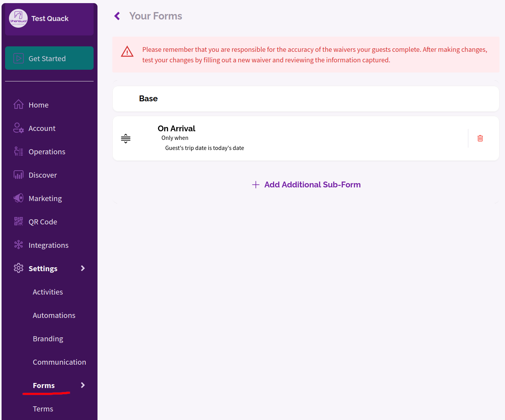Open the Activities settings item

pos(48,292)
